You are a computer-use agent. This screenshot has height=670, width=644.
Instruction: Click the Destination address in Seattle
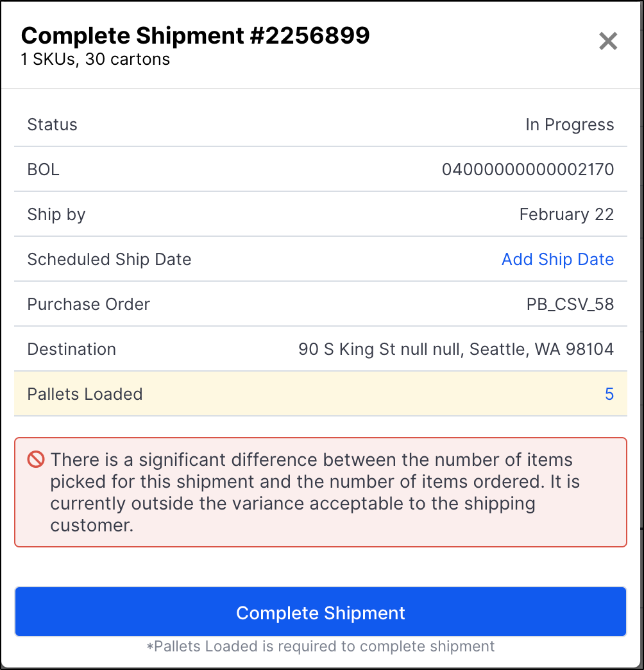(455, 349)
